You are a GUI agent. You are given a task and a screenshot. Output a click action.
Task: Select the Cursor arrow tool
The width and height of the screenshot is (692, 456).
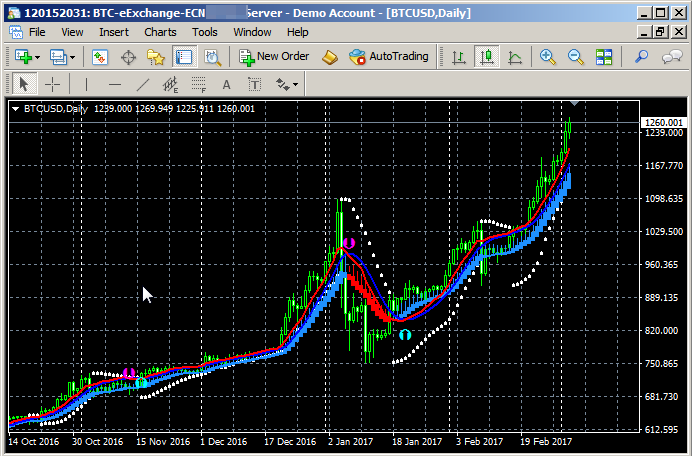point(24,84)
